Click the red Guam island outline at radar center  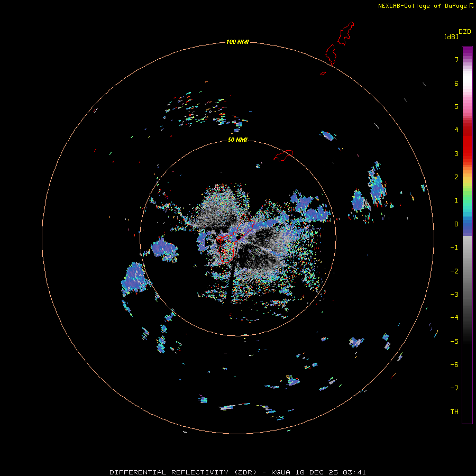coord(235,239)
